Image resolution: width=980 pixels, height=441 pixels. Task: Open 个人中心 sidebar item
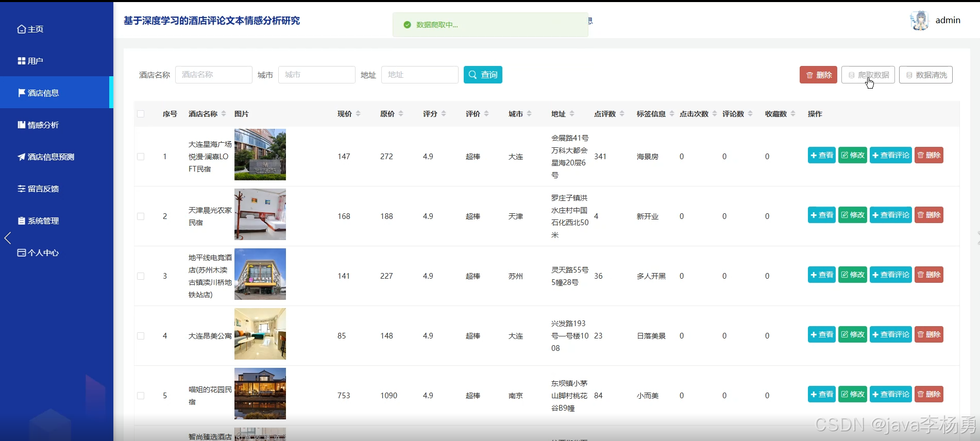pos(39,253)
